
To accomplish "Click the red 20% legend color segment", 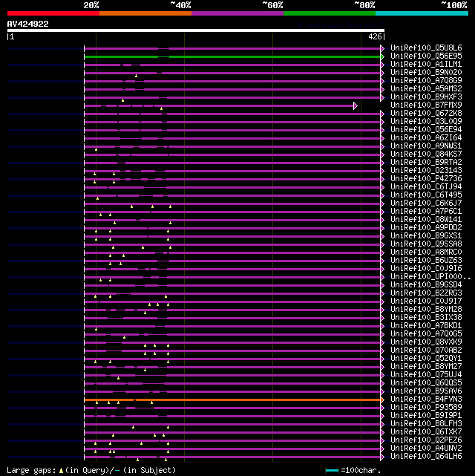I will point(53,13).
